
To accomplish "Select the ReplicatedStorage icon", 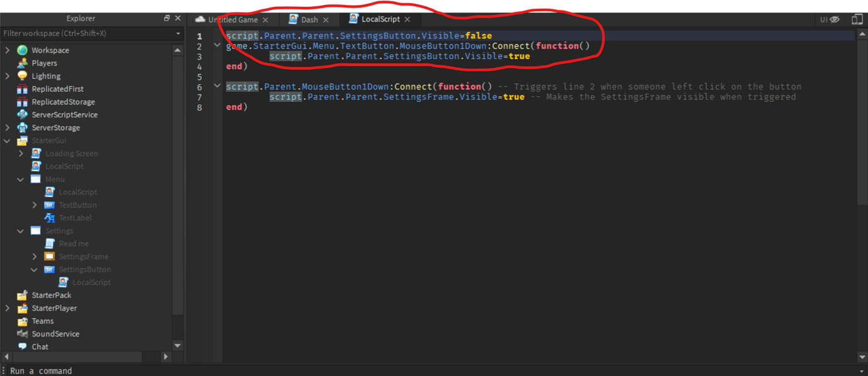I will 23,102.
